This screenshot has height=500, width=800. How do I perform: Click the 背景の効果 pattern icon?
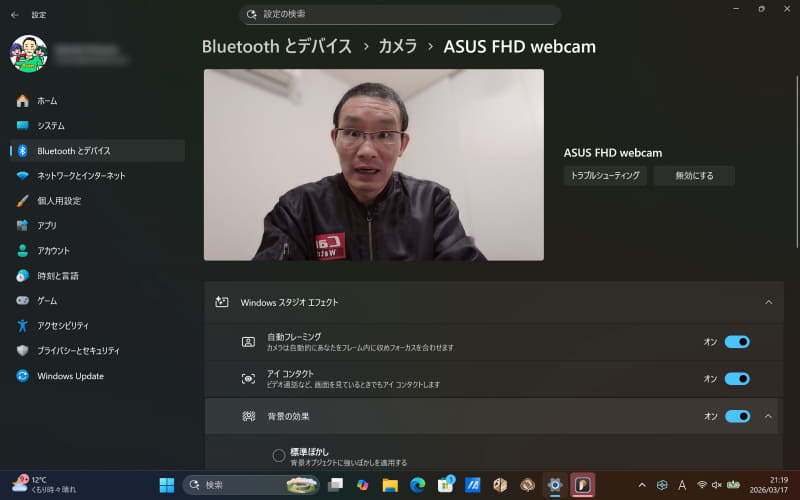point(248,416)
